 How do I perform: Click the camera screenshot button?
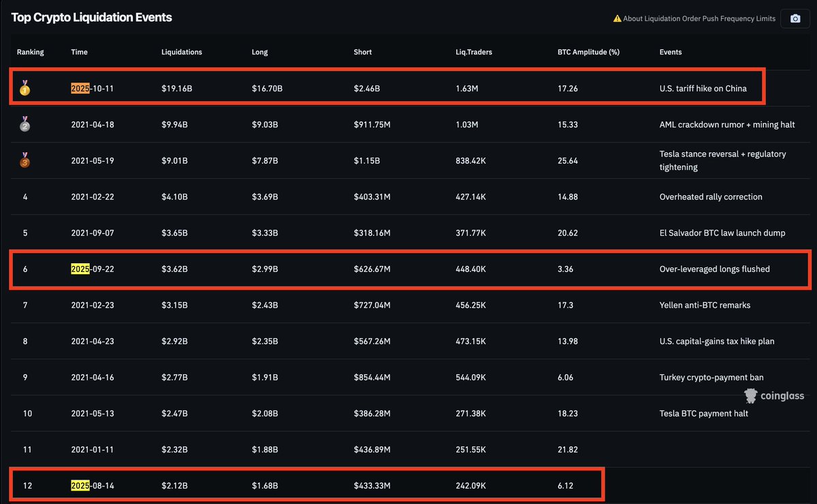(795, 18)
